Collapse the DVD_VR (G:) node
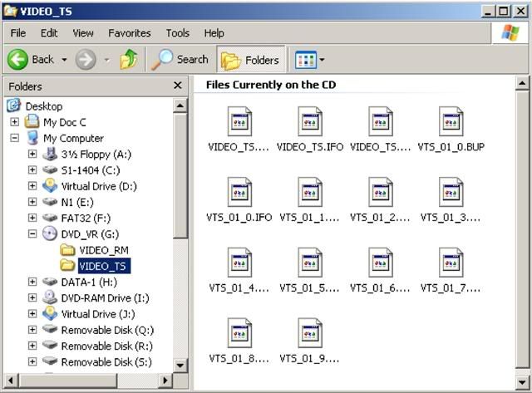Image resolution: width=532 pixels, height=393 pixels. coord(32,233)
